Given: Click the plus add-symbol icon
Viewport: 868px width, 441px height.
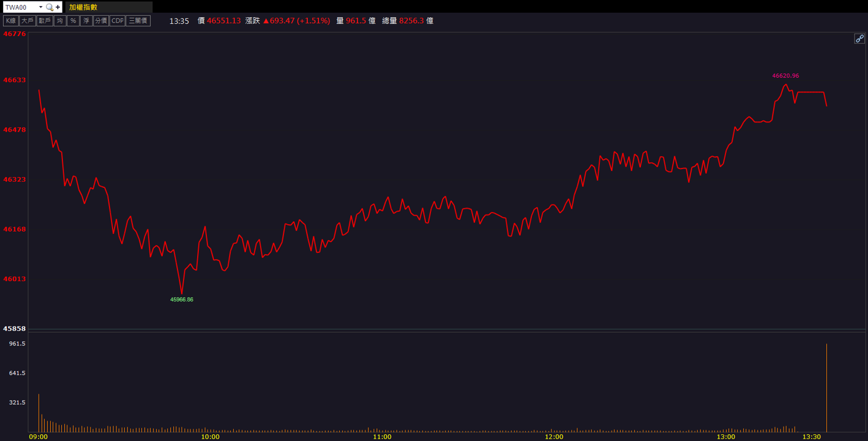Looking at the screenshot, I should tap(58, 7).
